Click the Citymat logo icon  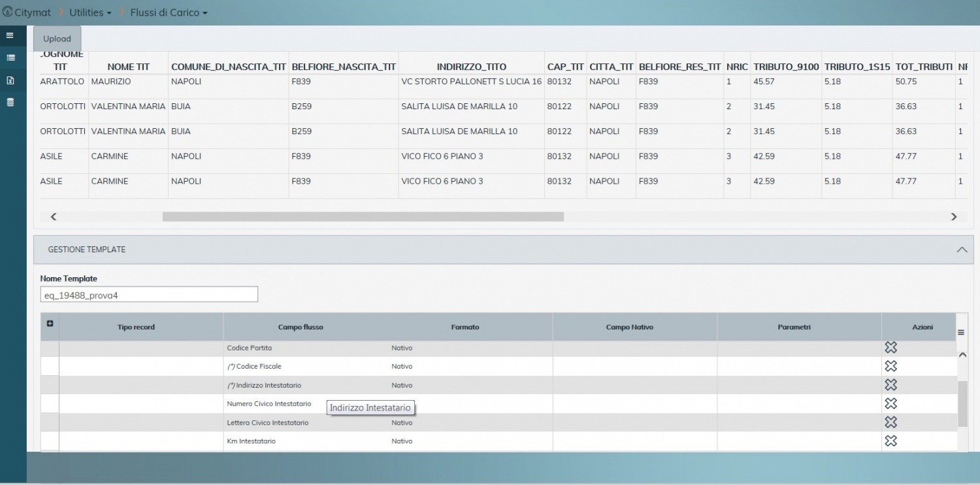pos(8,12)
